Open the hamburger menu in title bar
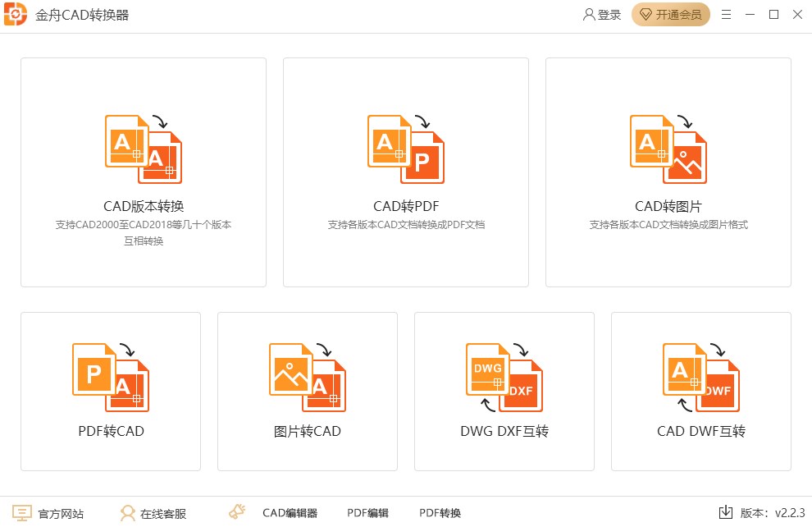The width and height of the screenshot is (812, 527). pyautogui.click(x=726, y=15)
